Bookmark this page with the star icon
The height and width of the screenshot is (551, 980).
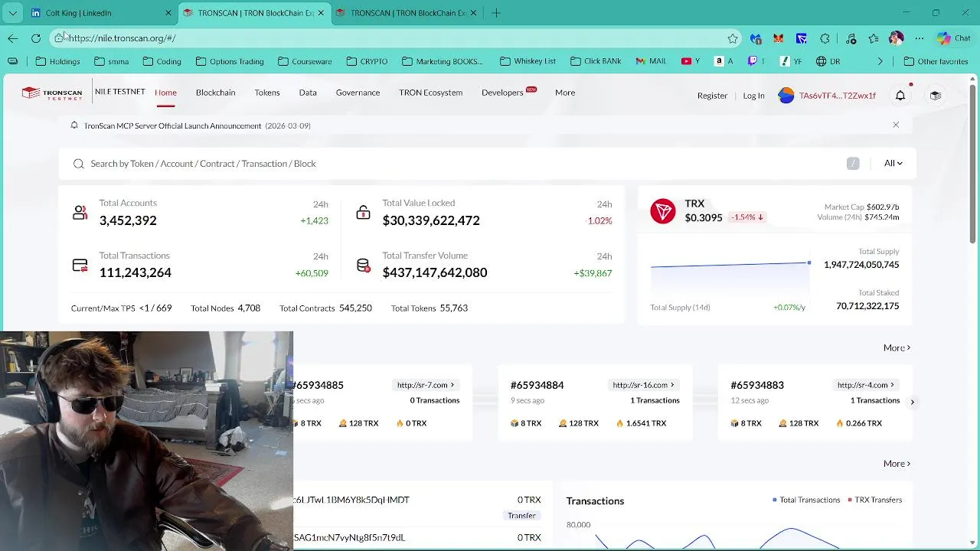coord(733,38)
